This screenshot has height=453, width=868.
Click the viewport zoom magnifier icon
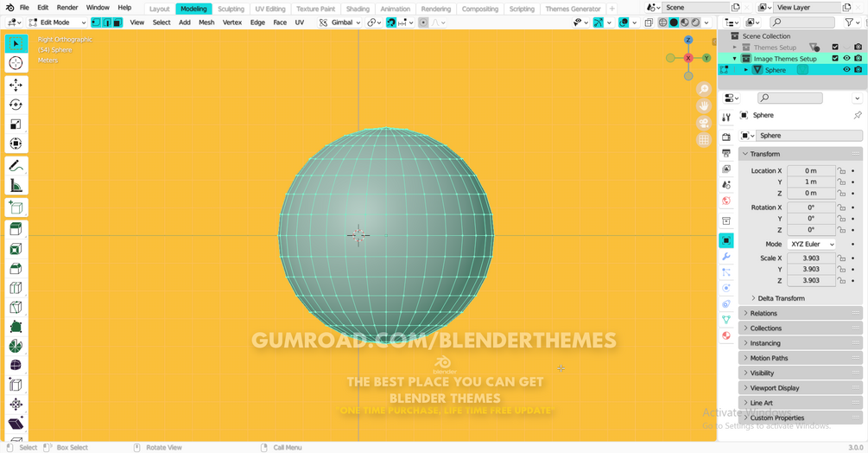click(704, 89)
